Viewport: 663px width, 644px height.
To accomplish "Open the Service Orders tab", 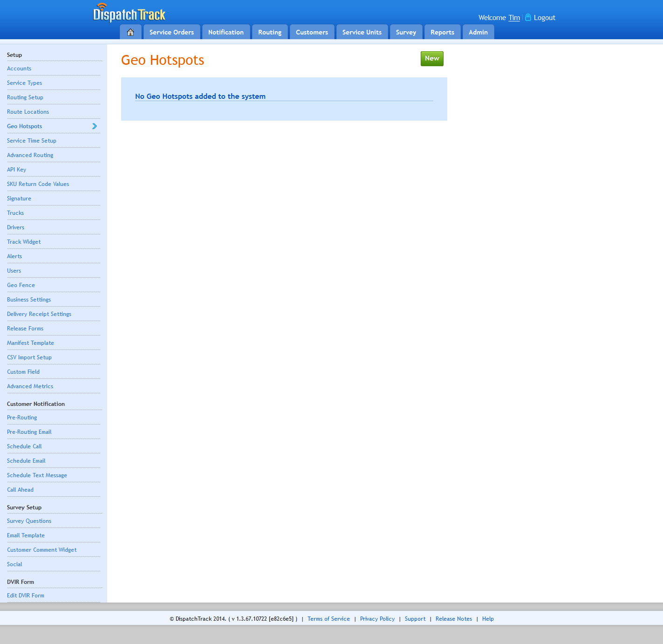I will click(x=171, y=32).
